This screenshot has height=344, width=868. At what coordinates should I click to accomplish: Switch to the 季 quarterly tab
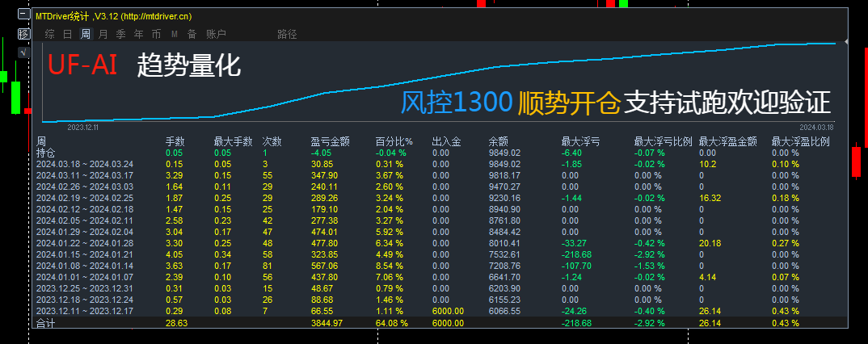(120, 34)
